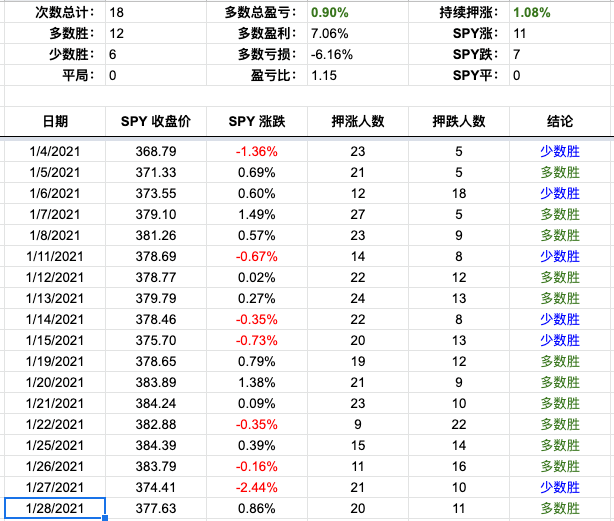The width and height of the screenshot is (614, 521).
Task: Select the date cell 1/15/2021
Action: coord(55,340)
